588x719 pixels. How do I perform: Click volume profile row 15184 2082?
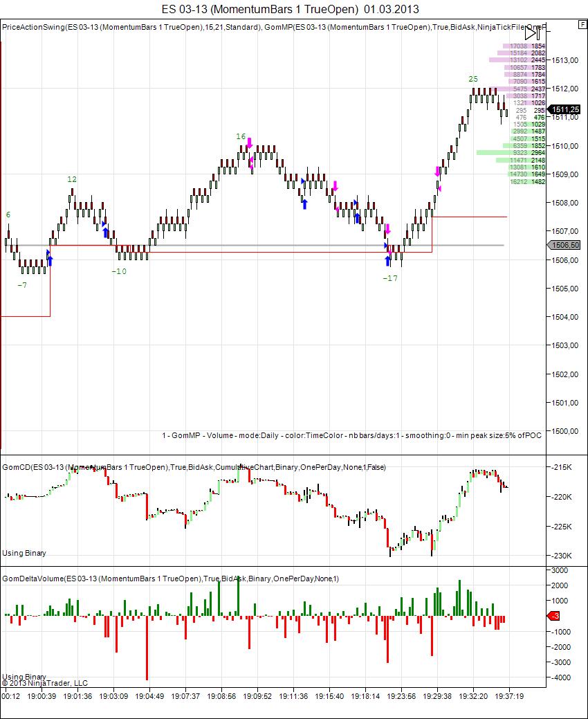[x=521, y=53]
